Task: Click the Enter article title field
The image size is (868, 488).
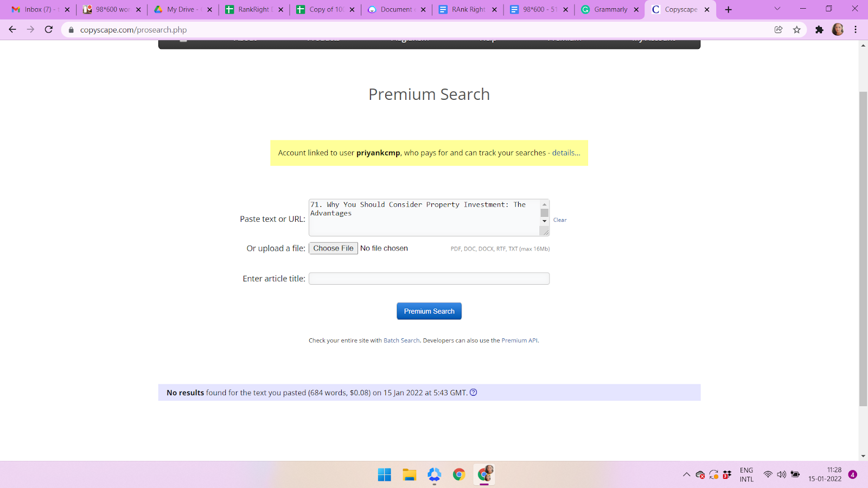Action: [429, 279]
